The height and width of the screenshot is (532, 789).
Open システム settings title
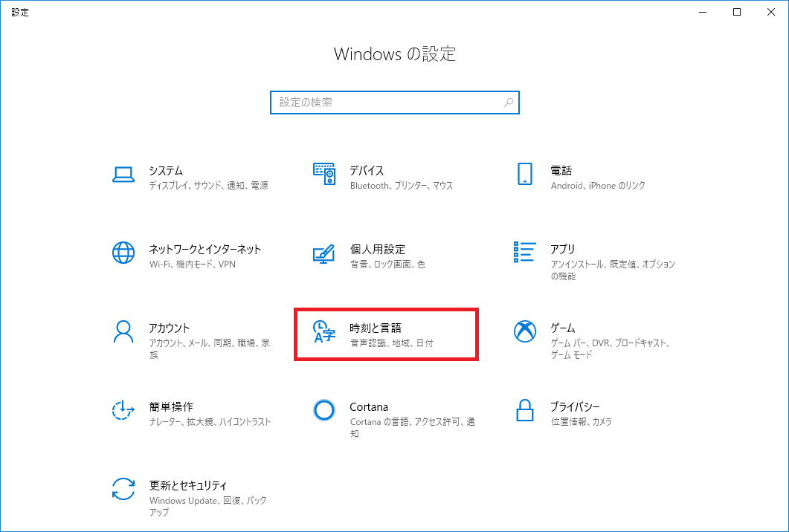coord(166,170)
